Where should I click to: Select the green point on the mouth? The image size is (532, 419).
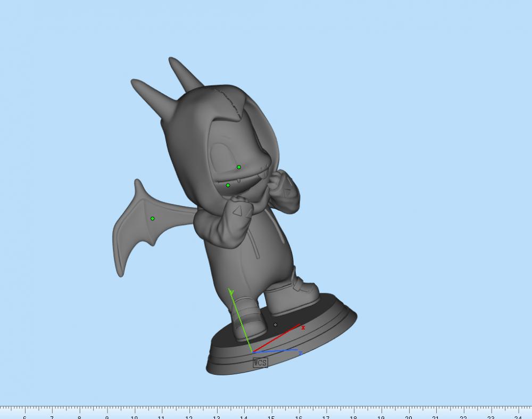click(228, 185)
